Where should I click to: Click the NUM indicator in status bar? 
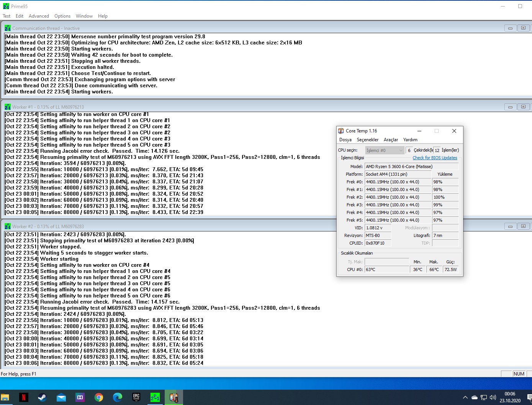click(519, 374)
